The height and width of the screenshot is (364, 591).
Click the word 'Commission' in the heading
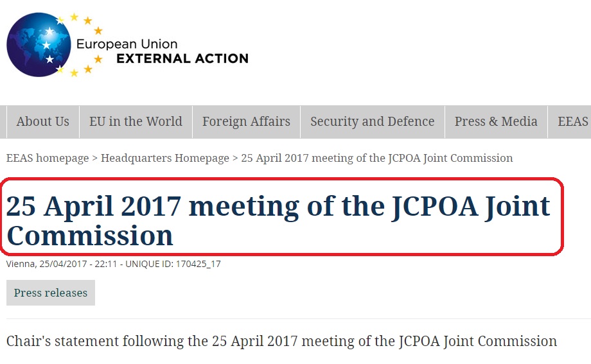(90, 236)
